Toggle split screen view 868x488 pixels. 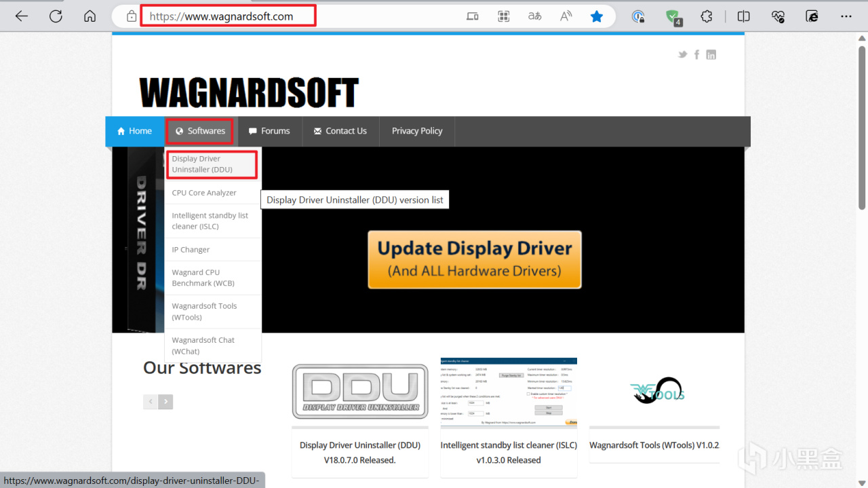744,16
